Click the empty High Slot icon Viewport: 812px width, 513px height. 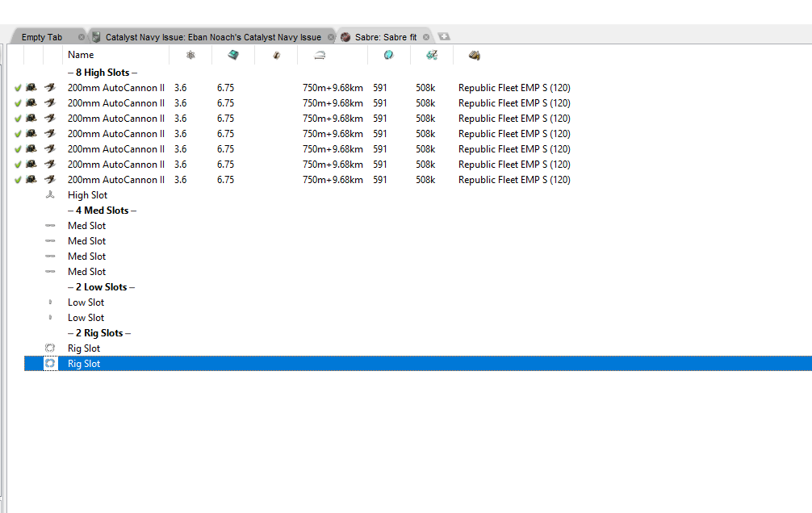50,194
